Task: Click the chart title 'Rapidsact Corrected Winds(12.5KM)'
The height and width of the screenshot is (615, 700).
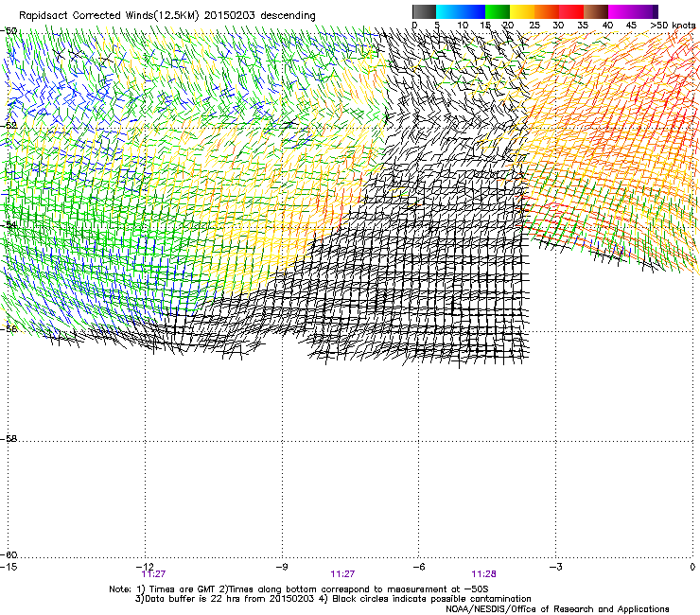Action: tap(109, 16)
